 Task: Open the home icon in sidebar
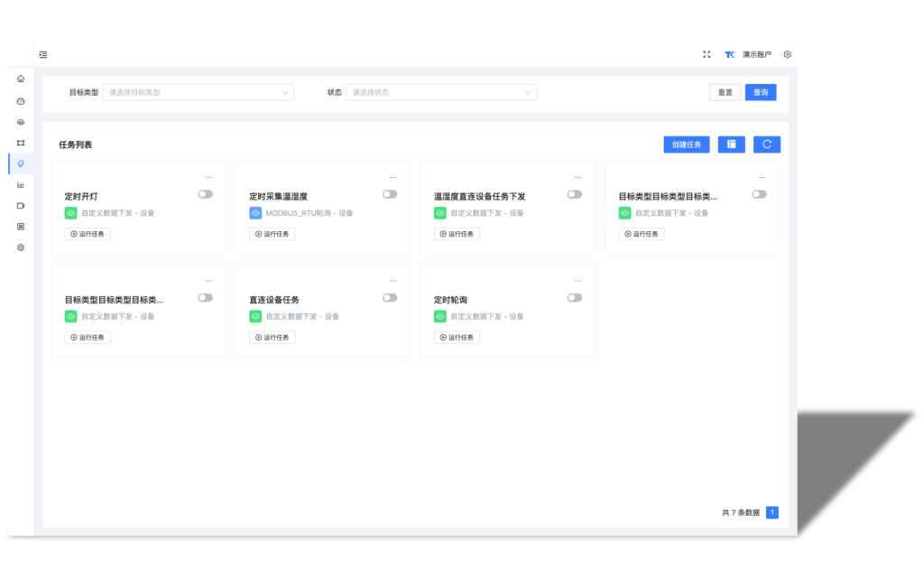21,79
